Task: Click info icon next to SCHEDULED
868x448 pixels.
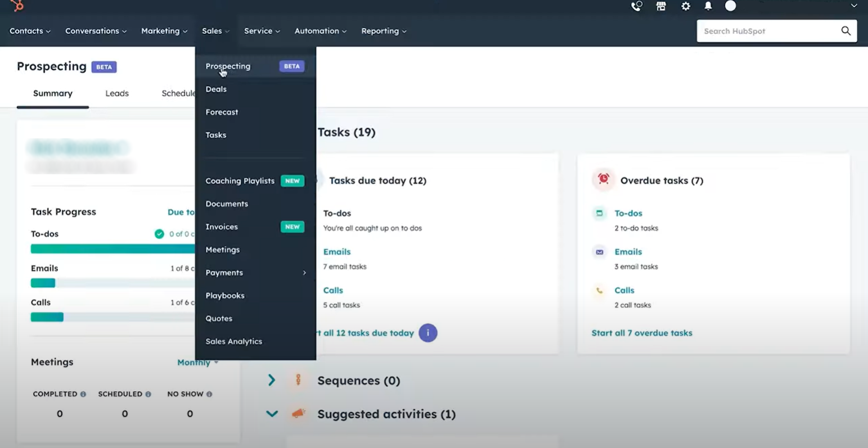Action: 148,394
